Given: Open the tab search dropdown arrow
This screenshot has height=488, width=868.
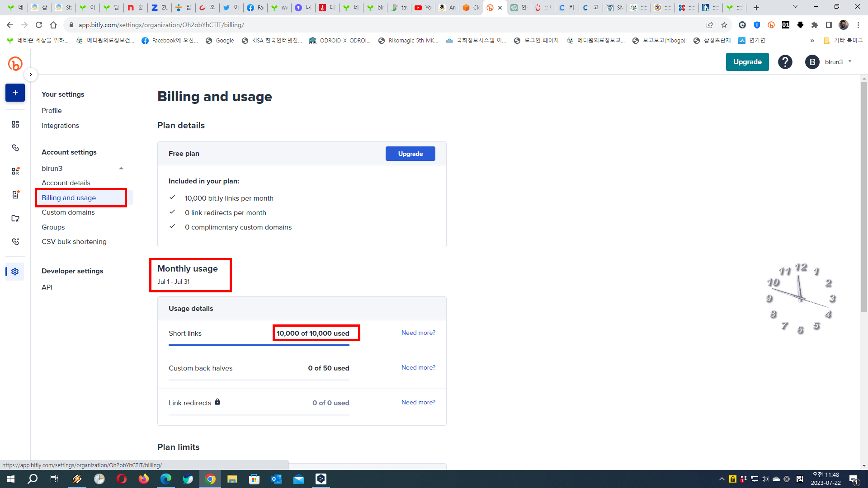Looking at the screenshot, I should click(x=795, y=7).
